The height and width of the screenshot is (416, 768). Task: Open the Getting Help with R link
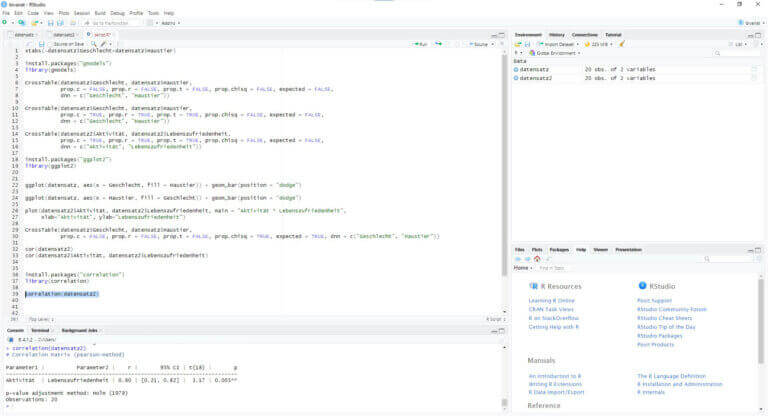click(553, 327)
